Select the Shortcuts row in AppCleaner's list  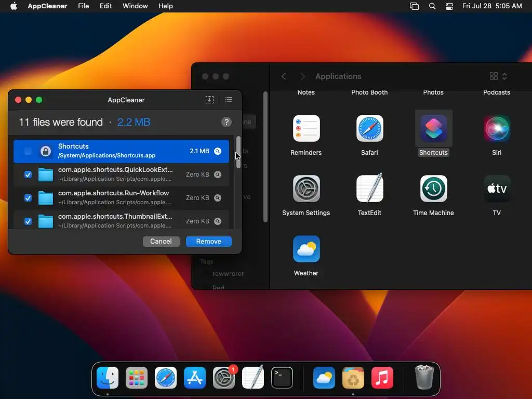click(x=121, y=151)
